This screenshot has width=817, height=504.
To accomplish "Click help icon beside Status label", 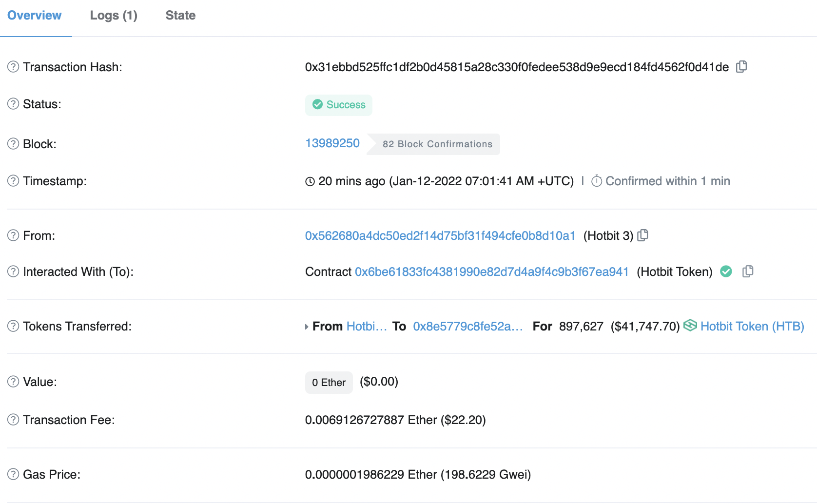I will click(13, 104).
